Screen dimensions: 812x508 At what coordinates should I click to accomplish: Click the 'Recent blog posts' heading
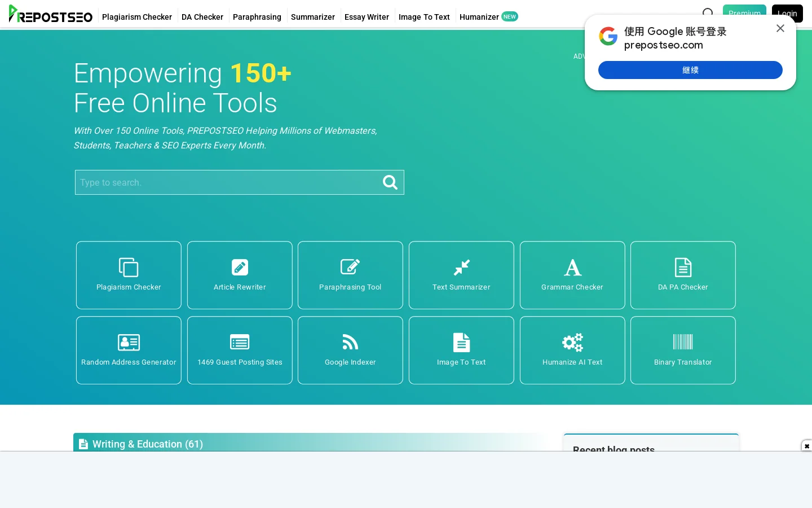coord(614,449)
